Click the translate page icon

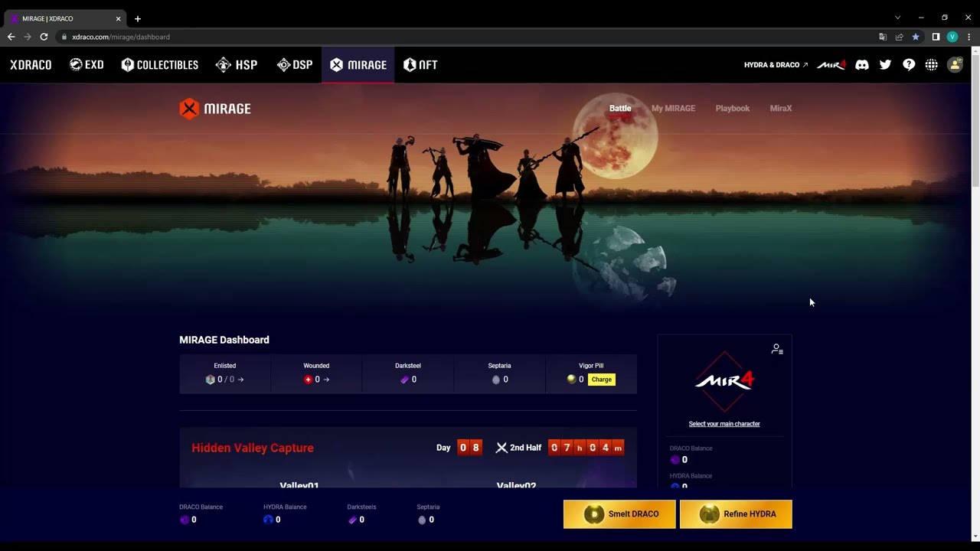[883, 37]
